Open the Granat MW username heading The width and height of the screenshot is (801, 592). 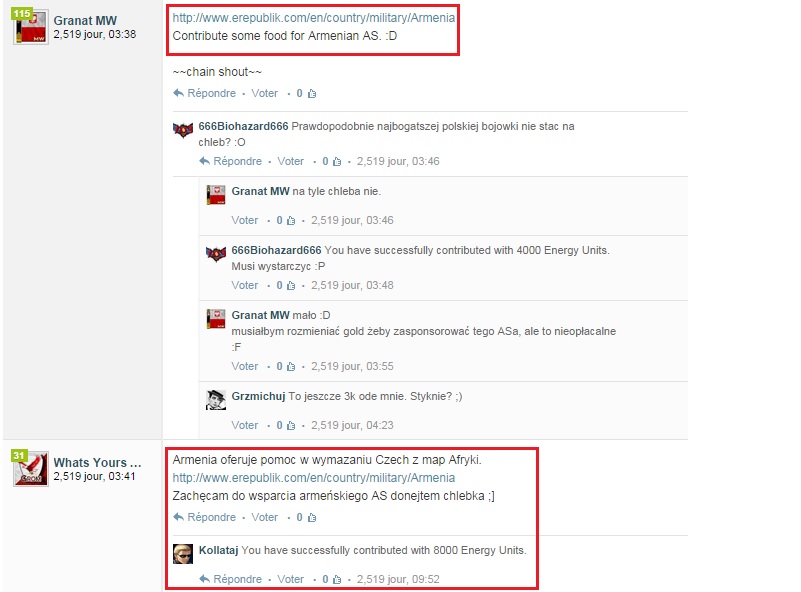85,20
